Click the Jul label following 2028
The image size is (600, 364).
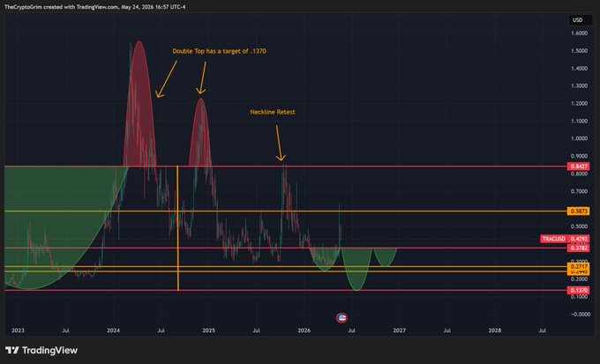543,331
